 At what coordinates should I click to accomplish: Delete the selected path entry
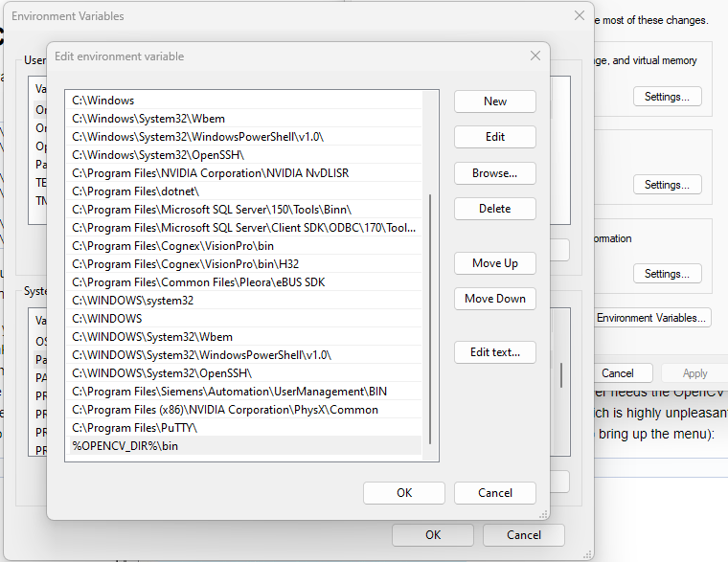click(494, 209)
